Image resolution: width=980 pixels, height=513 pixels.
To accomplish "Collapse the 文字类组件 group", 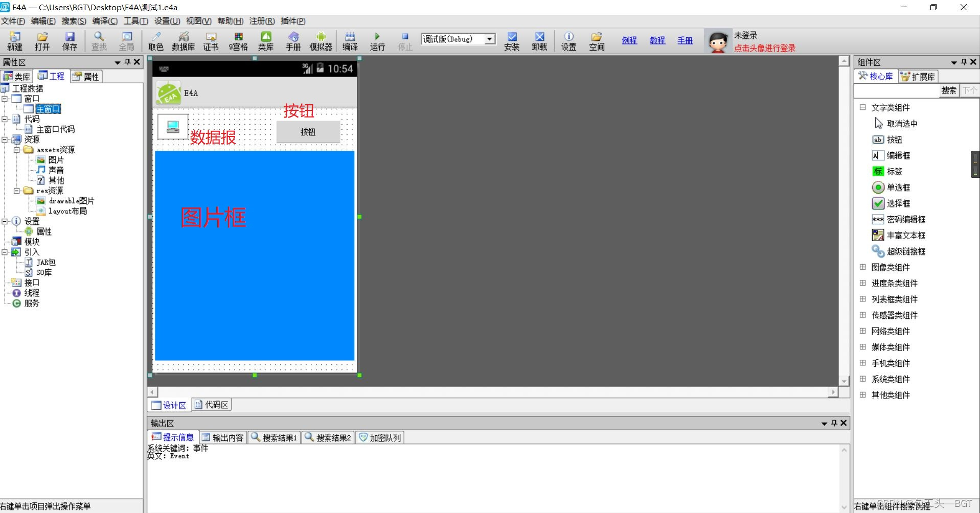I will 862,107.
